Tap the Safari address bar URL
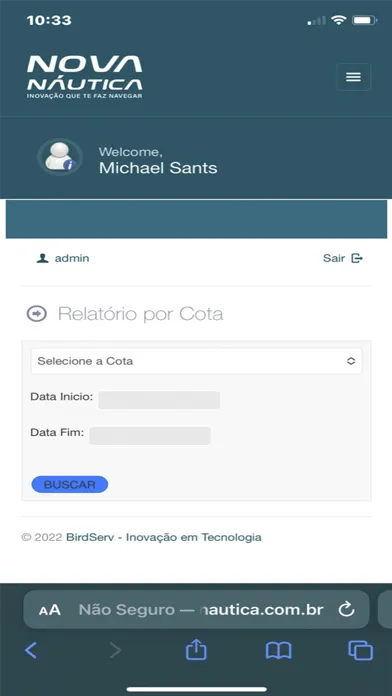 [201, 609]
